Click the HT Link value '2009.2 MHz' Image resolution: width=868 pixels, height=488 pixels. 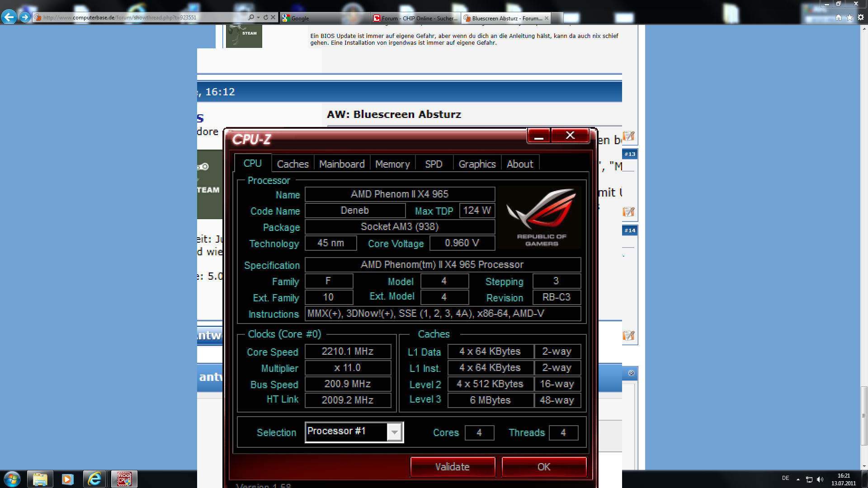tap(348, 400)
